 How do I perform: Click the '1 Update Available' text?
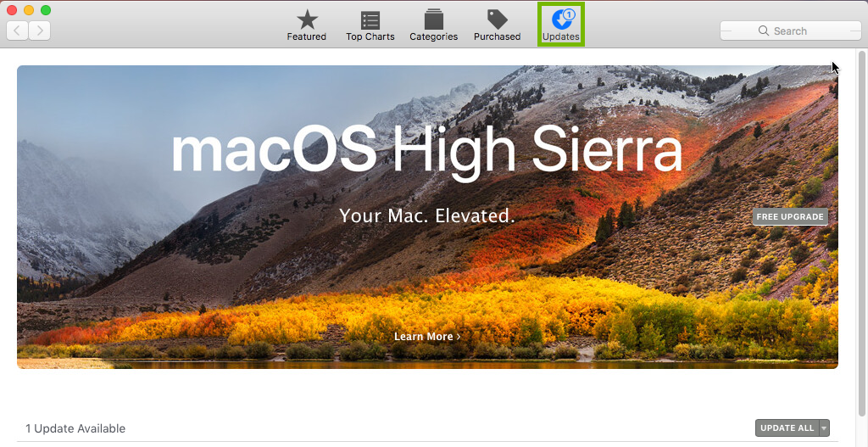[75, 428]
